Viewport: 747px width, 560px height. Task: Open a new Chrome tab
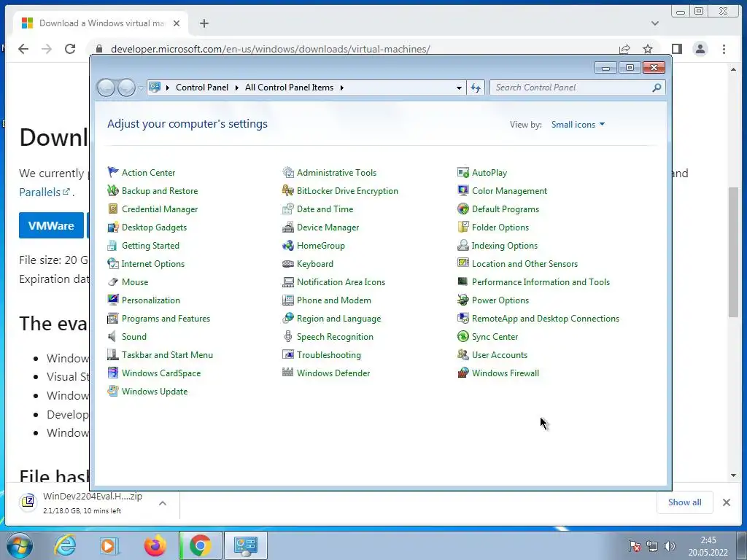[x=204, y=23]
